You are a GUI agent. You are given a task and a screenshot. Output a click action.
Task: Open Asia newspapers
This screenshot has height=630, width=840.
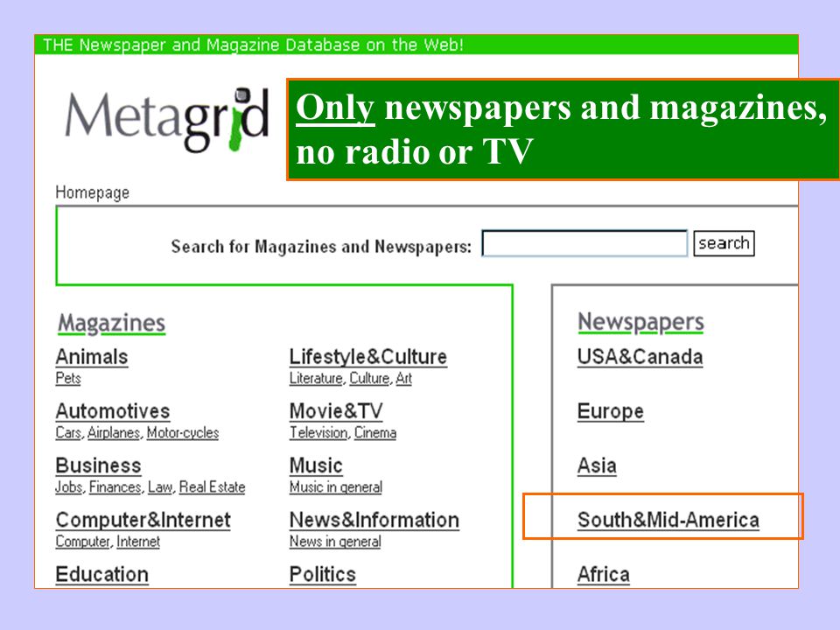(597, 465)
